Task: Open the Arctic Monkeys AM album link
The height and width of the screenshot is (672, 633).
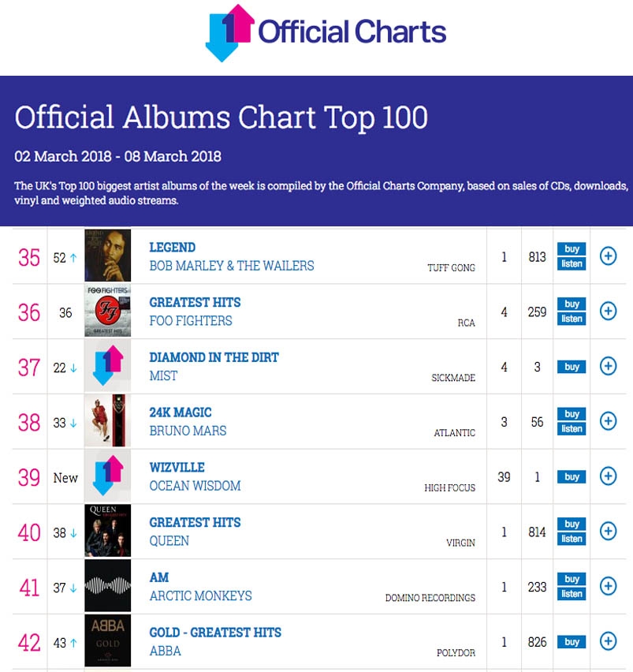Action: coord(159,577)
